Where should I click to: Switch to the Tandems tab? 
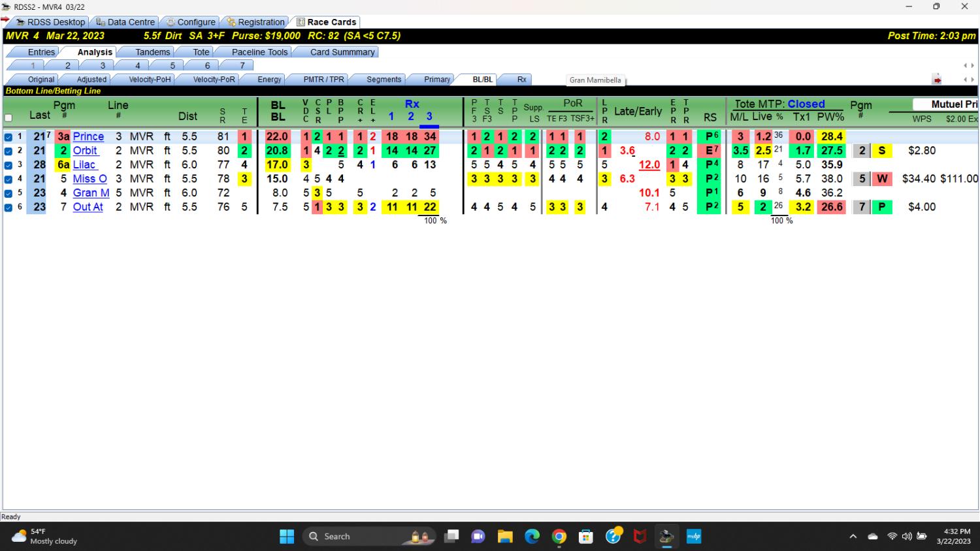tap(152, 52)
